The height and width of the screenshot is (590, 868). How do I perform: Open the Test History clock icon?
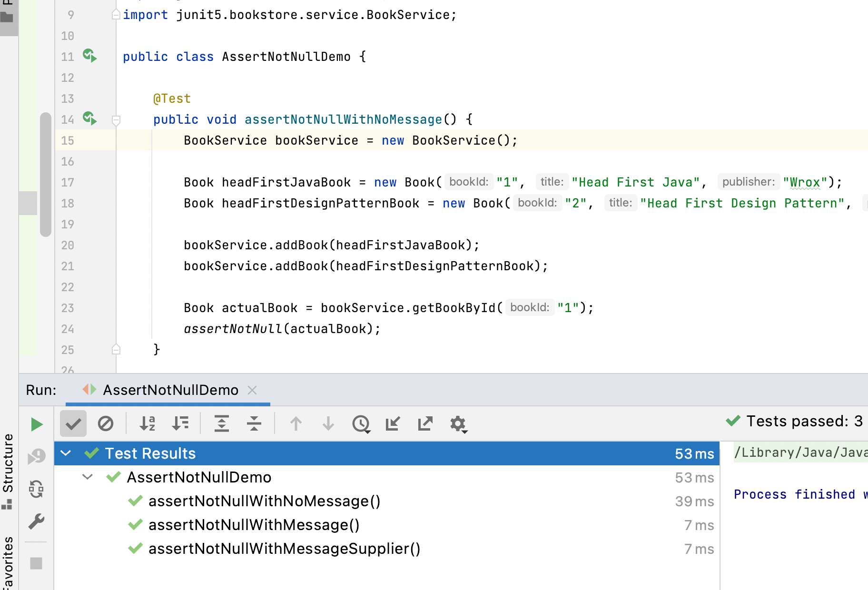click(x=361, y=423)
